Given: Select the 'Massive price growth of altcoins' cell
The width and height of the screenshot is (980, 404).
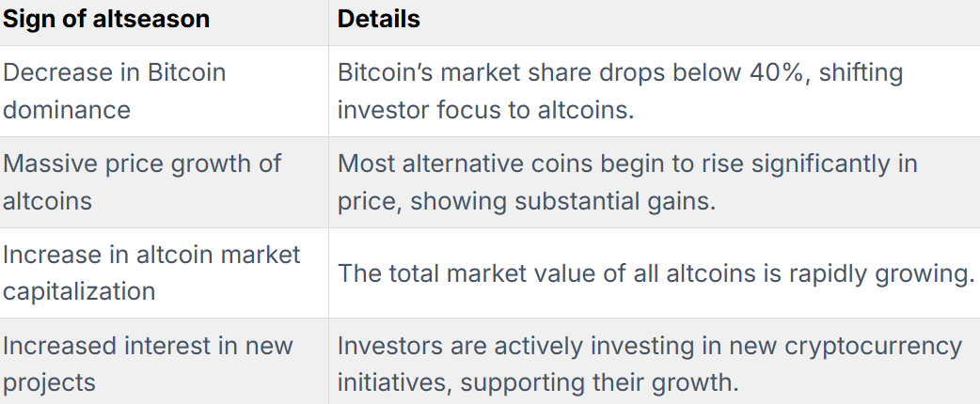Looking at the screenshot, I should (164, 182).
